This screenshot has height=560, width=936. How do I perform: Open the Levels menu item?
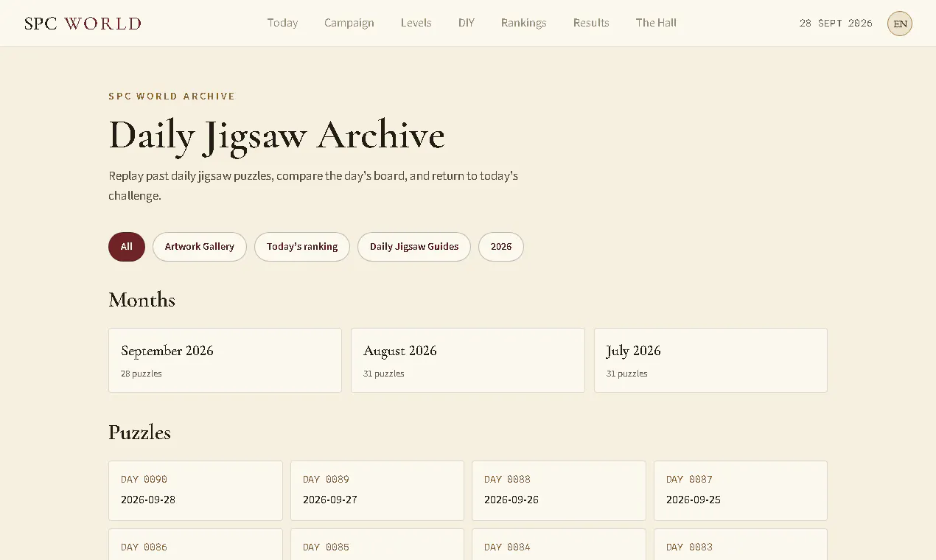pyautogui.click(x=416, y=23)
